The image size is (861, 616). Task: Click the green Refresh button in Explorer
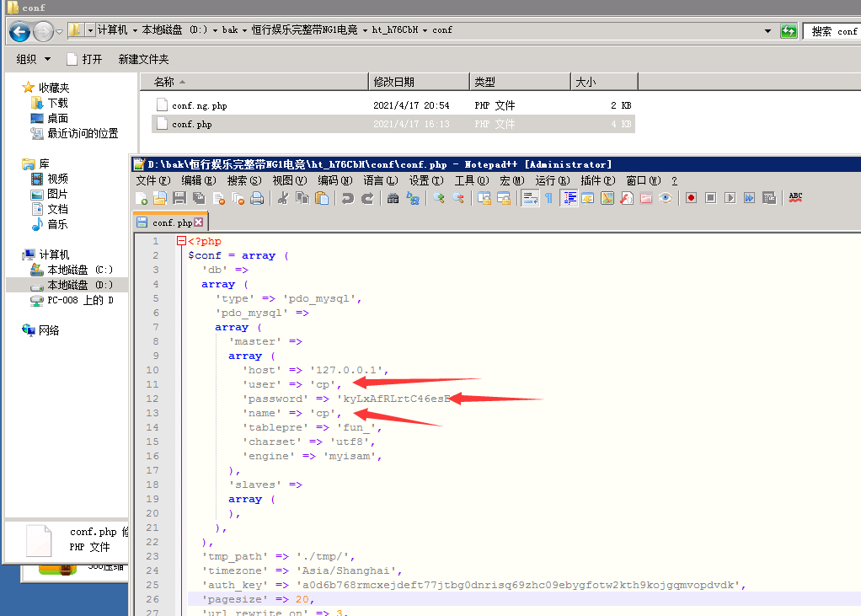[x=789, y=30]
